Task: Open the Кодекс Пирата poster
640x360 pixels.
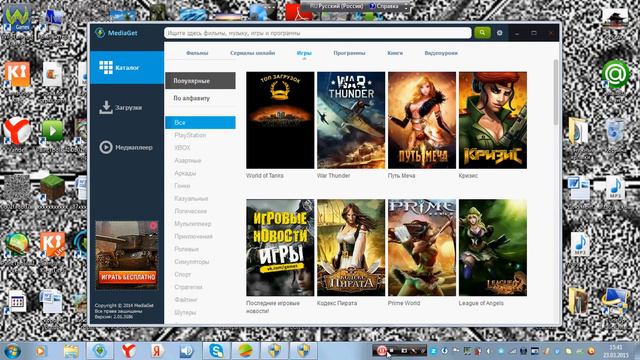Action: click(x=351, y=247)
